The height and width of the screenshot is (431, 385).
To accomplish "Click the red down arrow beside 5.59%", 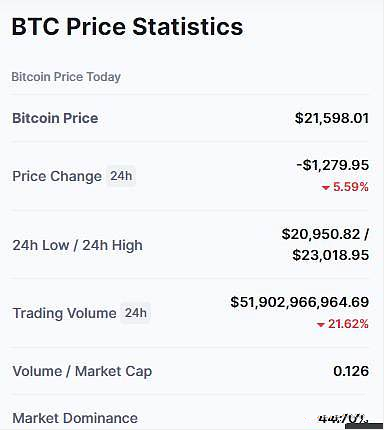I will click(326, 188).
